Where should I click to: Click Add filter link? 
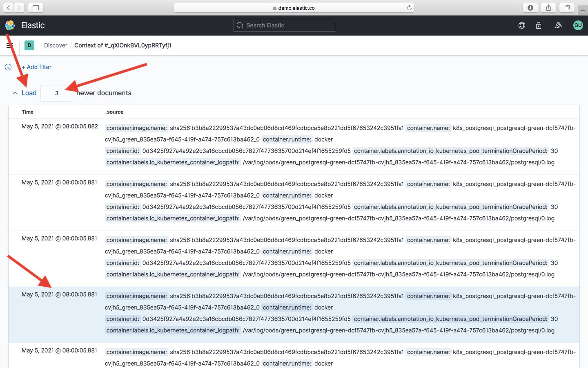[x=37, y=67]
